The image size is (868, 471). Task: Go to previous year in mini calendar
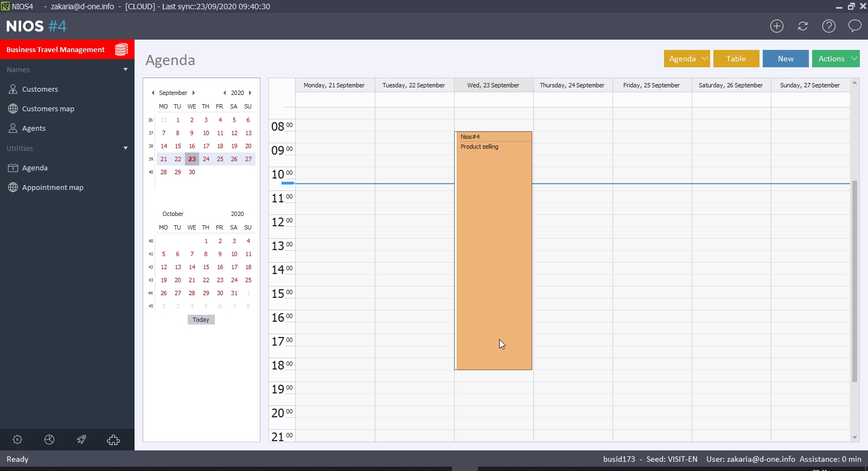[x=225, y=93]
